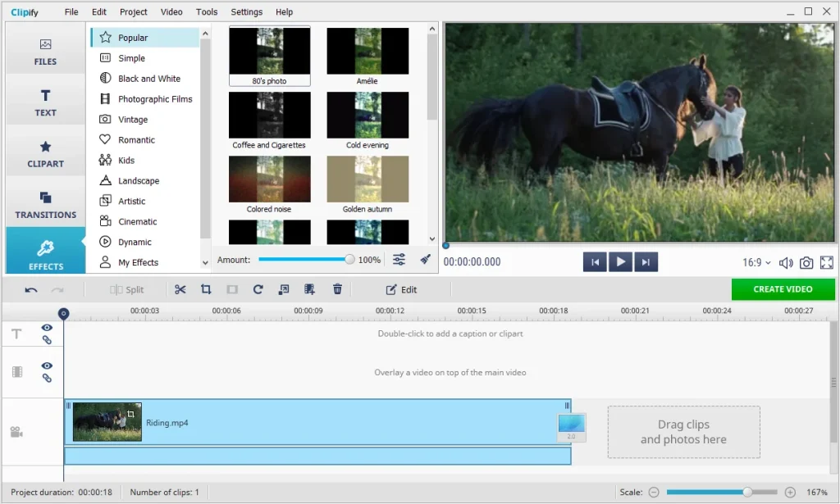
Task: Open the effect settings sliders icon
Action: point(399,260)
